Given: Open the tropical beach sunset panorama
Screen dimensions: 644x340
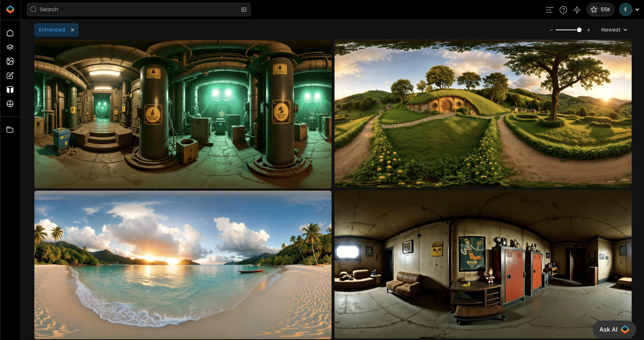Looking at the screenshot, I should (x=183, y=265).
